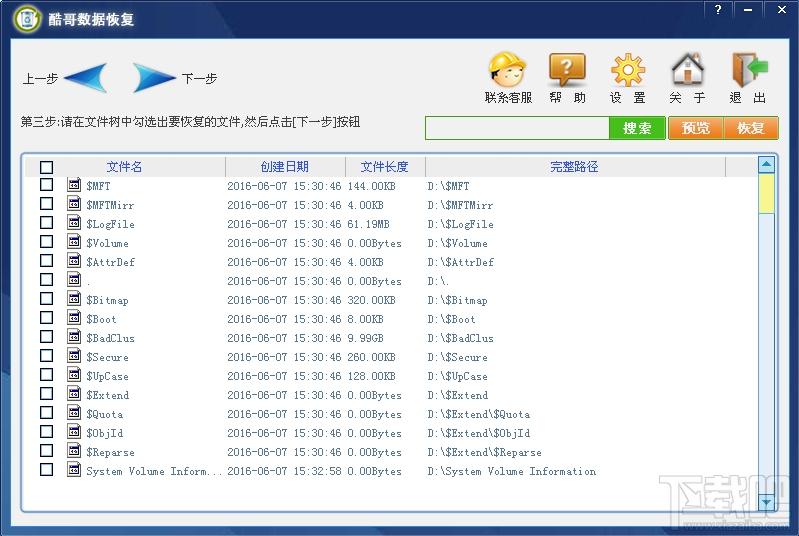
Task: Click the scrollbar down arrow
Action: pos(766,502)
